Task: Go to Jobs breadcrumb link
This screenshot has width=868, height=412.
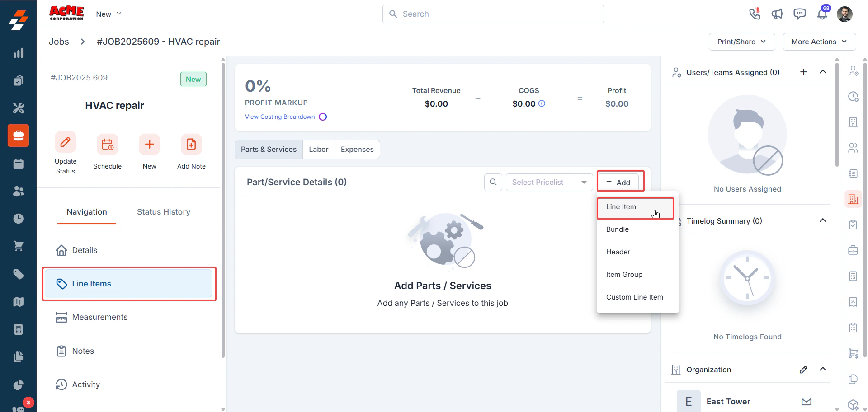Action: (59, 42)
